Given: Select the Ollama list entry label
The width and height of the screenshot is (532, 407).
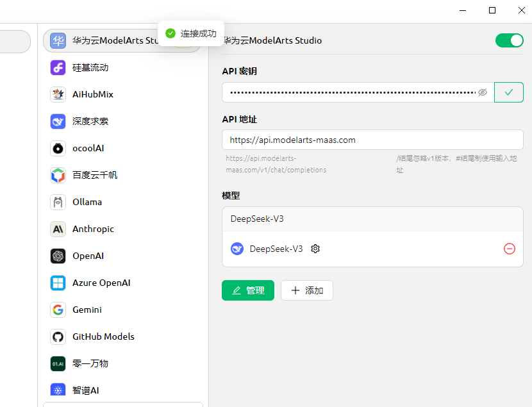Looking at the screenshot, I should coord(87,202).
